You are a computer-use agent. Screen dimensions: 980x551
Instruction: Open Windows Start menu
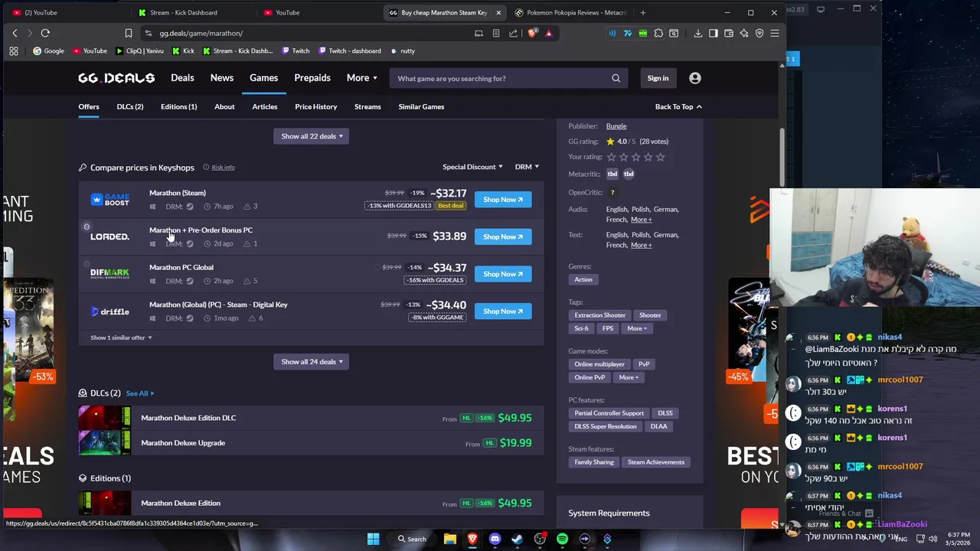[x=373, y=539]
